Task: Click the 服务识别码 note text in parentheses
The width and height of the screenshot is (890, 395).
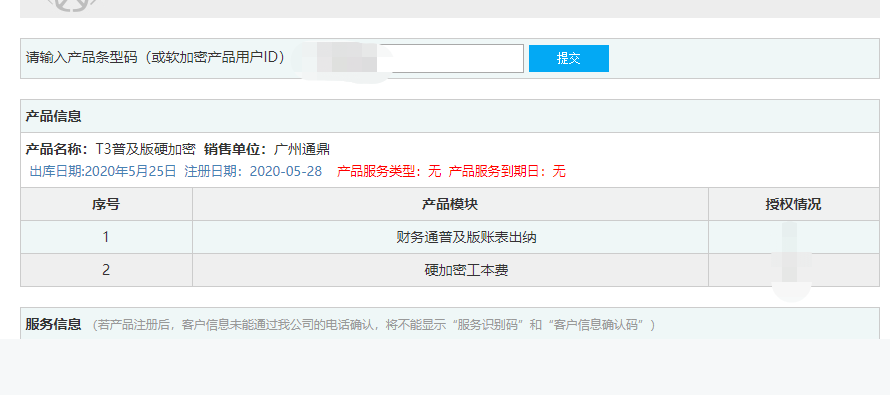Action: tap(373, 325)
